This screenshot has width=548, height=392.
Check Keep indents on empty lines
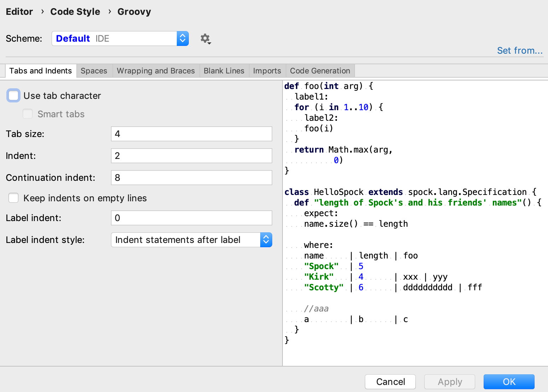coord(13,198)
